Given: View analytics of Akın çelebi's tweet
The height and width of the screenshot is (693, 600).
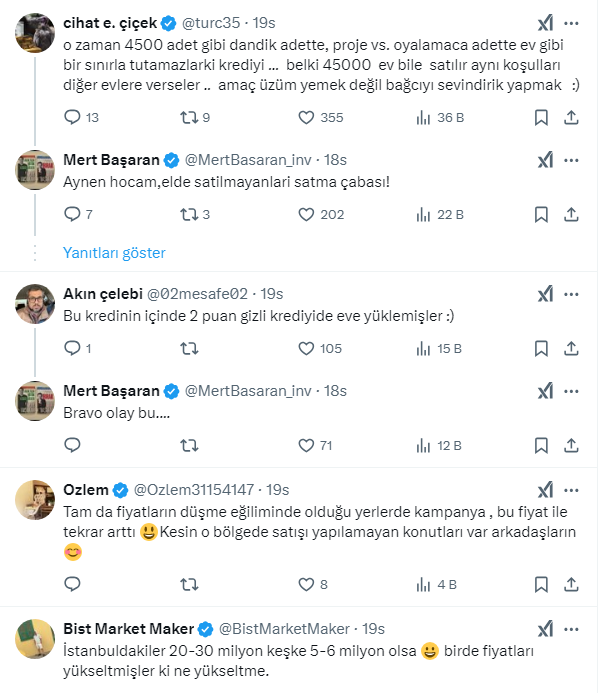Looking at the screenshot, I should click(423, 349).
